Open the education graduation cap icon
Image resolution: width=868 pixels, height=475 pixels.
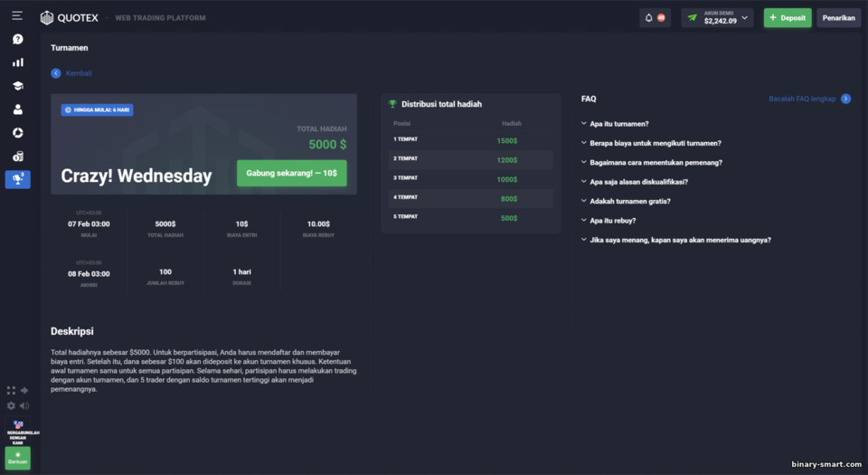(x=18, y=86)
